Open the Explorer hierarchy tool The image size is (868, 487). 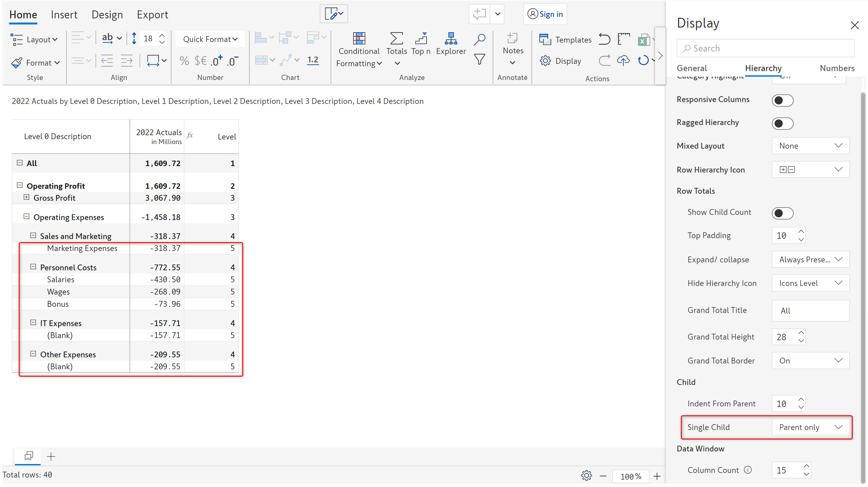(x=451, y=44)
